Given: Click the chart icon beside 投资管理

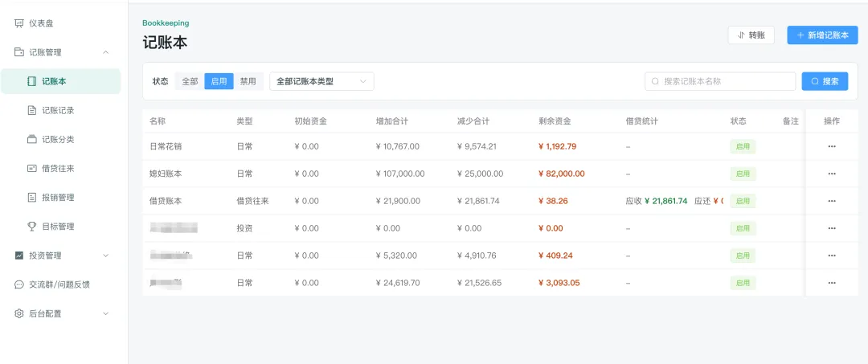Looking at the screenshot, I should coord(19,256).
